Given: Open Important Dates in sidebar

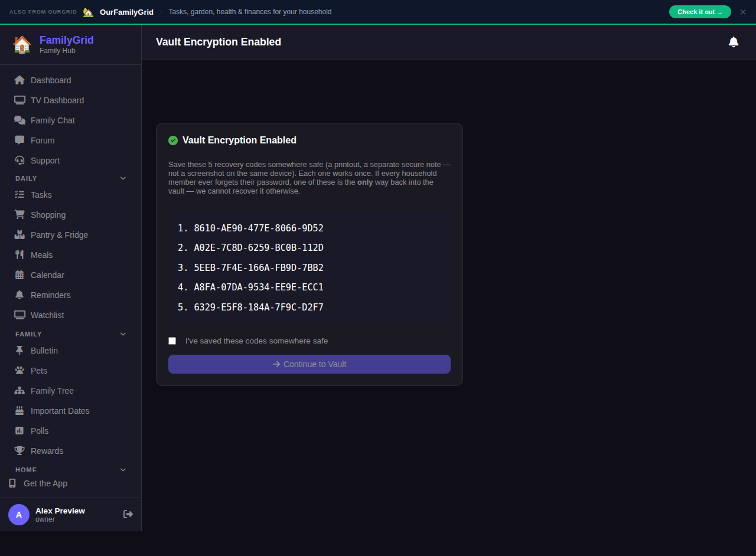Looking at the screenshot, I should (71, 411).
